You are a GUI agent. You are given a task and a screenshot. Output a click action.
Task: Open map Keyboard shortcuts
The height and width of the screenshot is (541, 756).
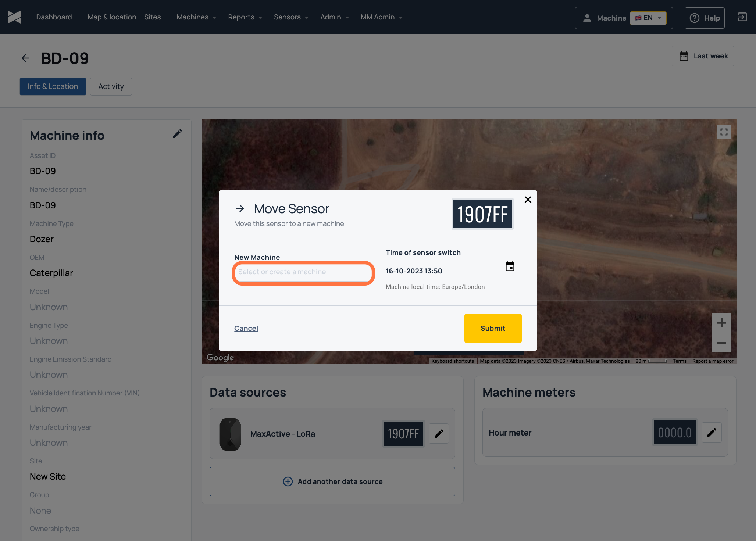(453, 361)
